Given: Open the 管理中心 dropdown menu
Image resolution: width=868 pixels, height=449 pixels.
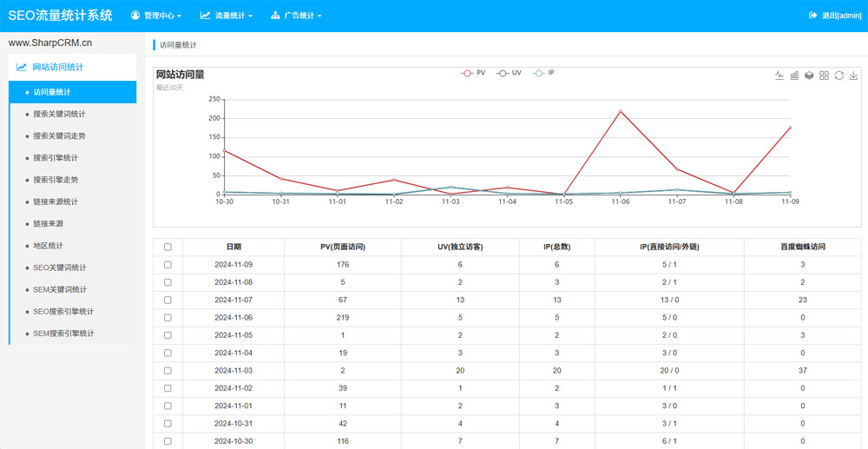Looking at the screenshot, I should pyautogui.click(x=156, y=16).
